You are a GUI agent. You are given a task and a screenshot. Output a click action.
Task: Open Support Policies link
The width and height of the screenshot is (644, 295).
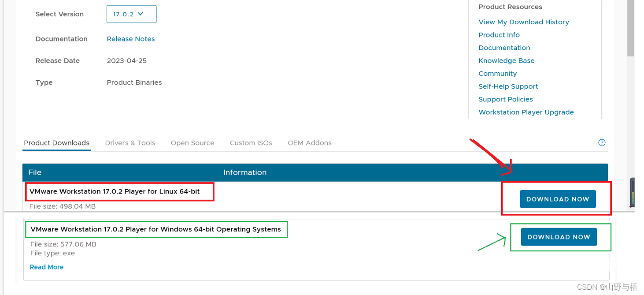tap(506, 99)
